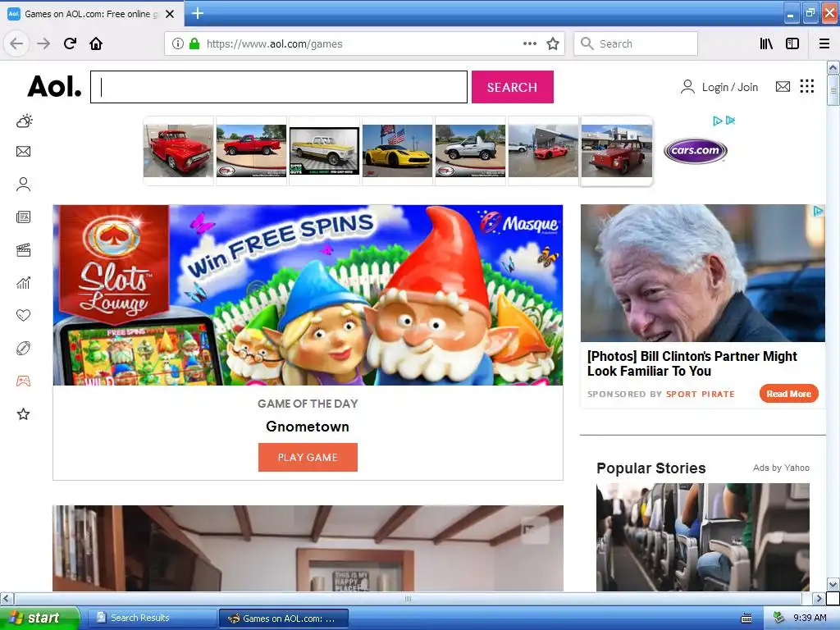840x630 pixels.
Task: Click the green secure padlock icon
Action: point(194,44)
